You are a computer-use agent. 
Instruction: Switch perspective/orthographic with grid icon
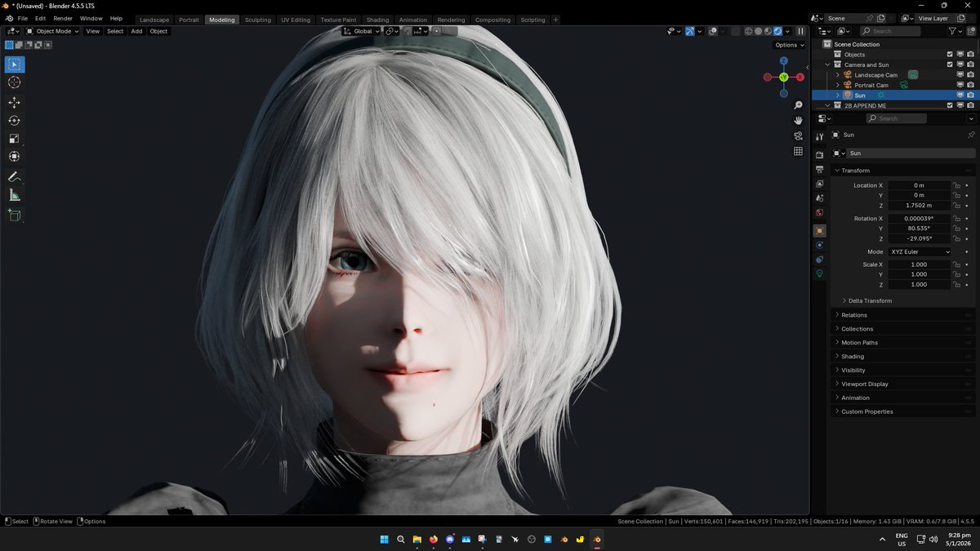pyautogui.click(x=798, y=151)
